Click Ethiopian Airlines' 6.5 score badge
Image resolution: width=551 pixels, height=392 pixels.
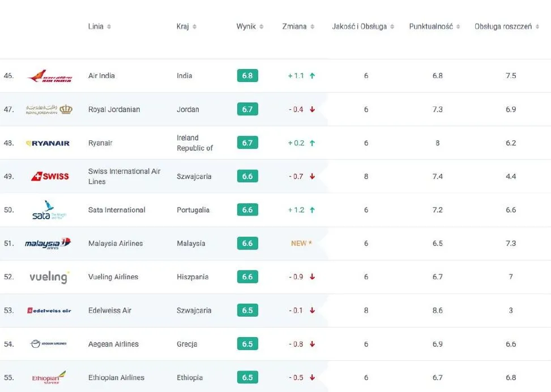(x=247, y=377)
